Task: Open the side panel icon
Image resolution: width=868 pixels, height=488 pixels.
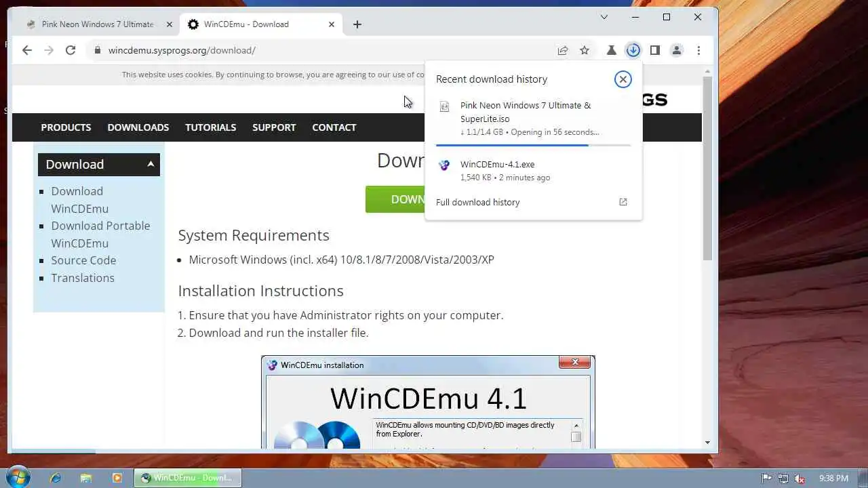Action: tap(654, 50)
